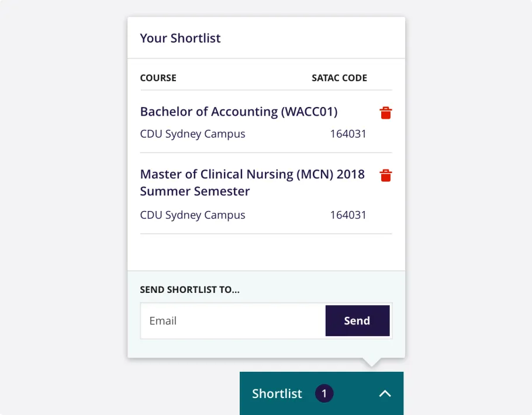The width and height of the screenshot is (532, 415).
Task: Delete Bachelor of Accounting from shortlist
Action: 386,113
